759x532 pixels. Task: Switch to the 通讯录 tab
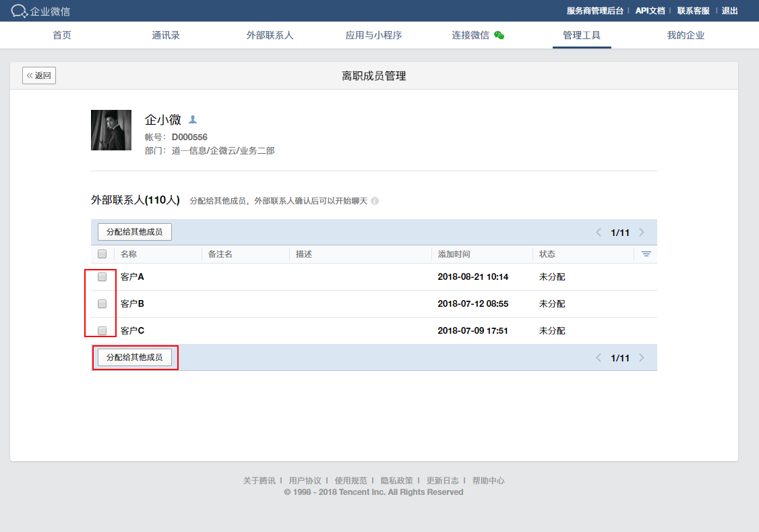click(166, 35)
